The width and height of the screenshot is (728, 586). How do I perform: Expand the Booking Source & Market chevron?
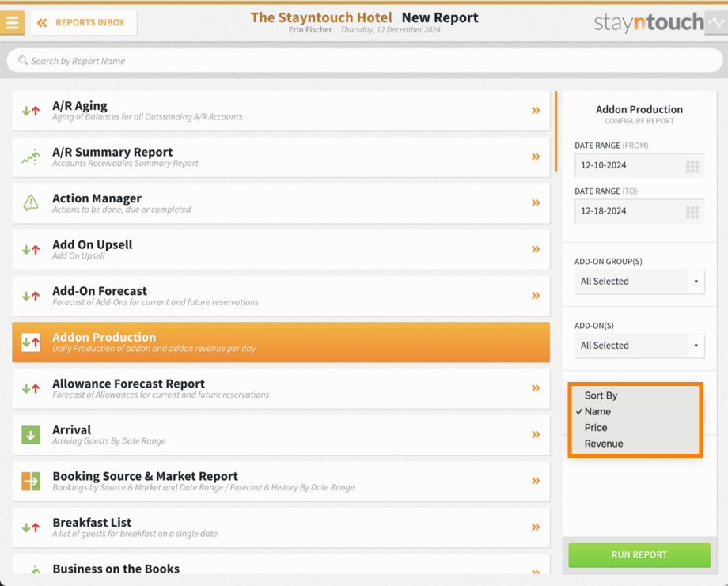[x=536, y=481]
